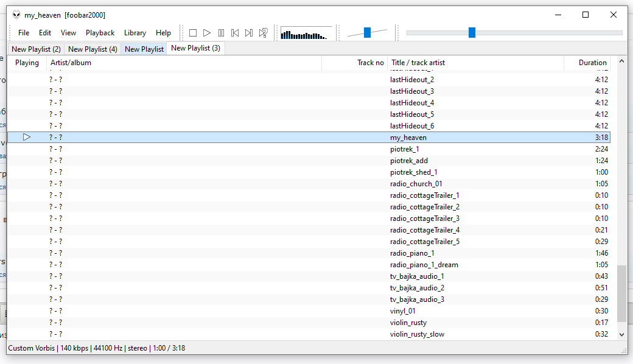Skip to the previous track
Viewport: 633px width, 364px height.
235,33
